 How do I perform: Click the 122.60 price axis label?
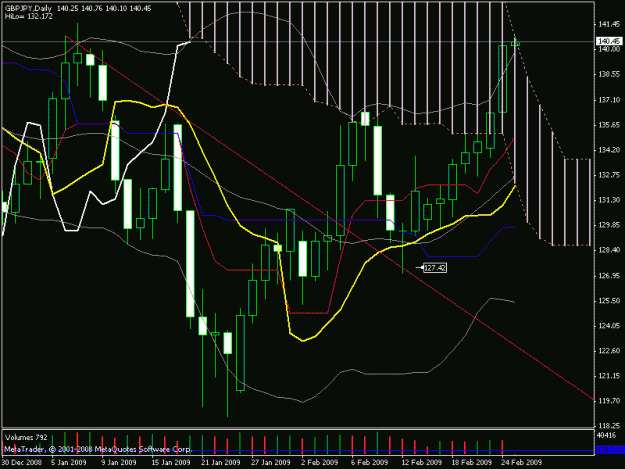click(609, 351)
